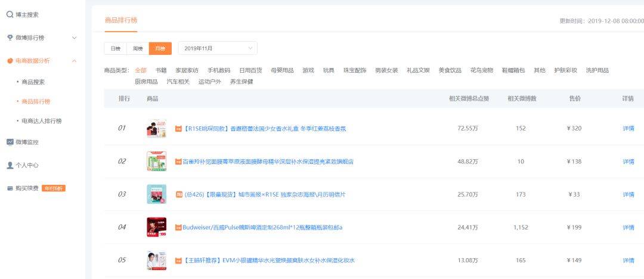Click the 微博监控 monitor icon
Viewport: 644px width, 279px height.
coord(10,142)
